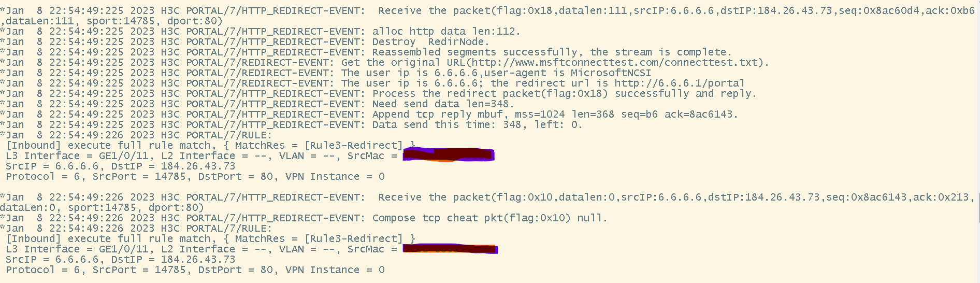Click the second redacted SrcMac value

coord(450,249)
